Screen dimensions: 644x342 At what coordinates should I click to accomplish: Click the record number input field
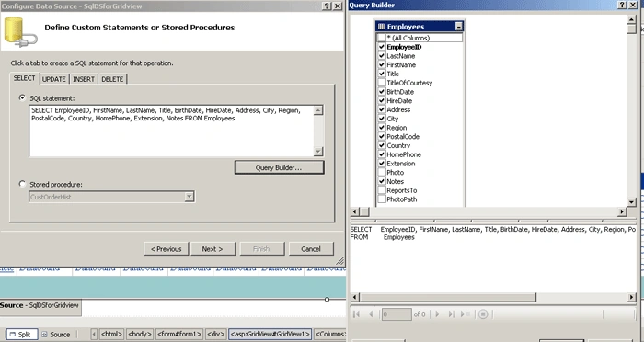click(x=397, y=314)
